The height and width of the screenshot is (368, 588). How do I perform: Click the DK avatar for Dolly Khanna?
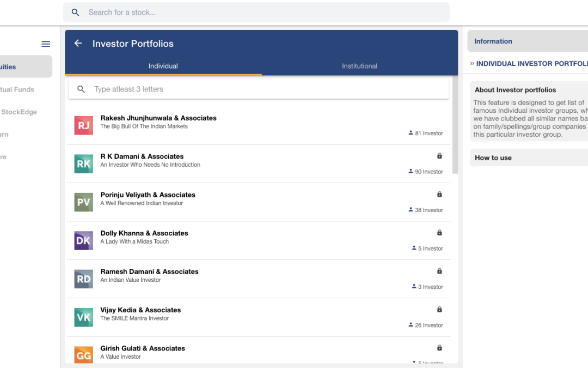pos(84,241)
